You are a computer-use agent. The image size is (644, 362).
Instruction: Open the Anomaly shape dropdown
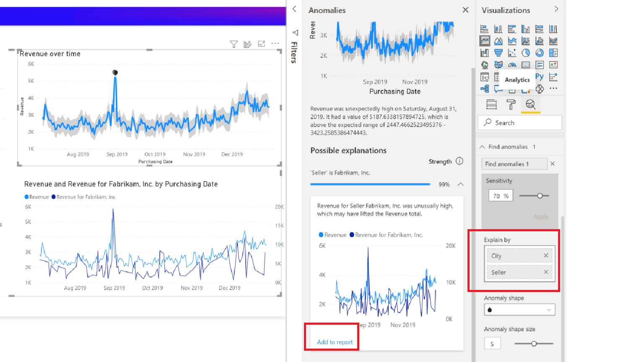click(519, 310)
